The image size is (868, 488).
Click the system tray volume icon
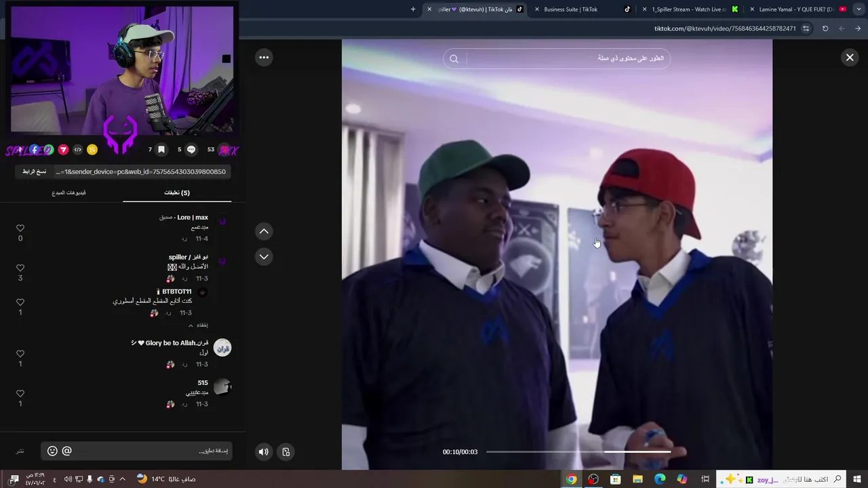point(68,479)
